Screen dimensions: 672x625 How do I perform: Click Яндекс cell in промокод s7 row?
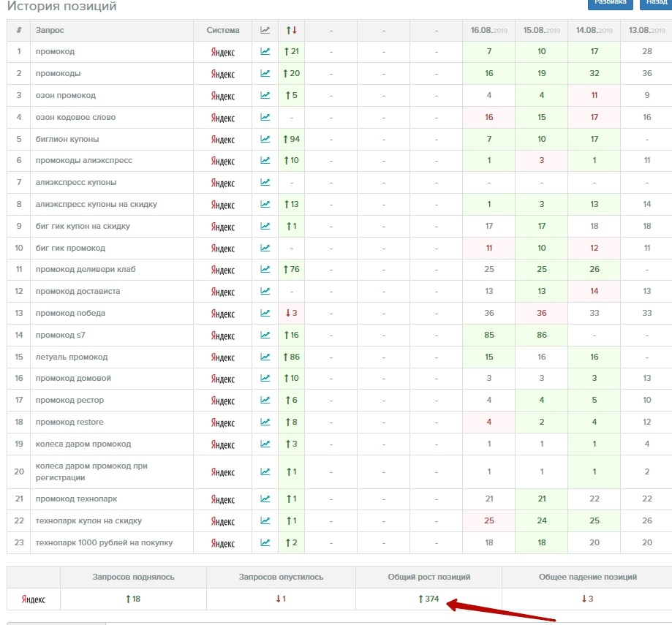pos(223,336)
